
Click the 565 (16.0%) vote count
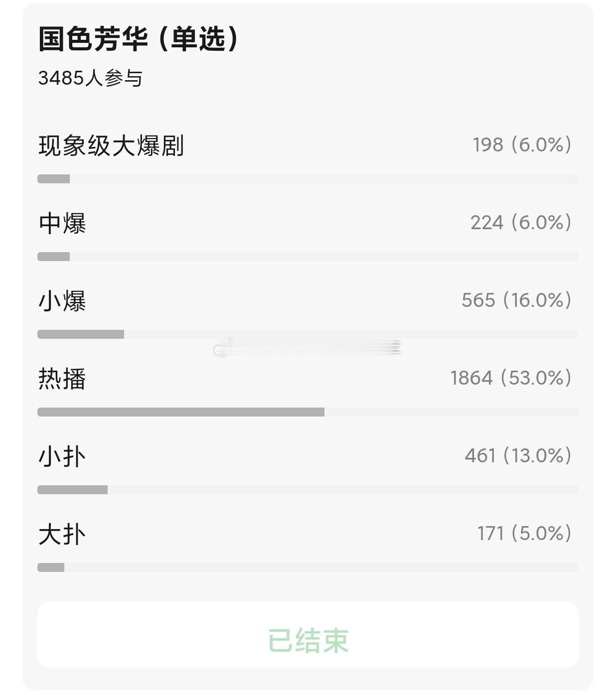click(517, 300)
